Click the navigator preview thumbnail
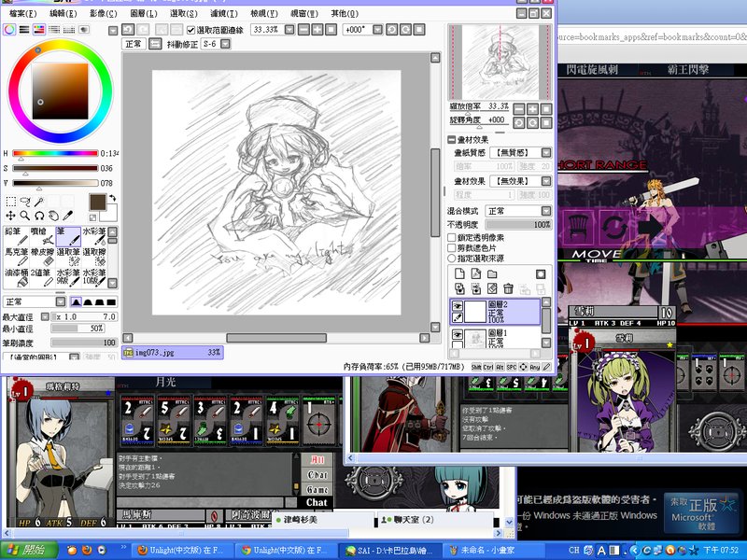The image size is (747, 560). pos(500,63)
